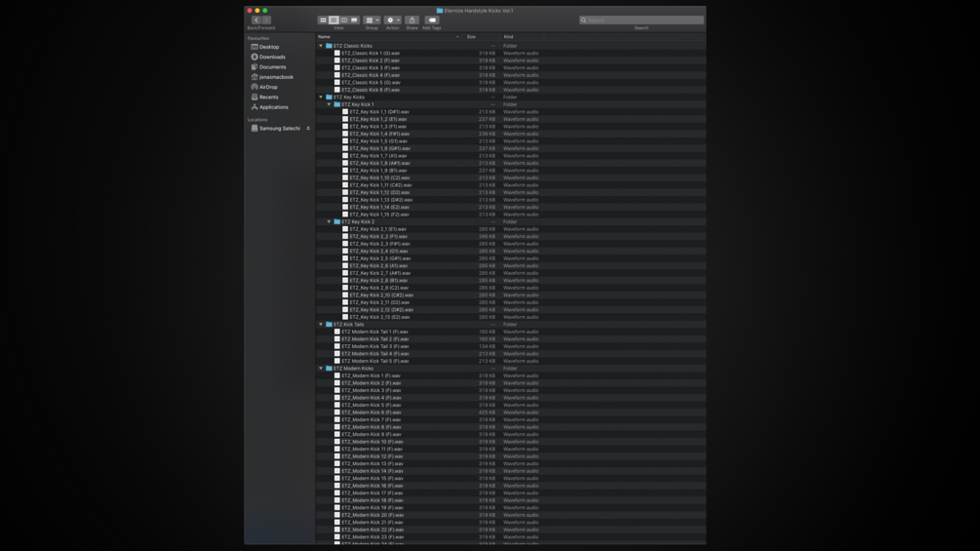980x551 pixels.
Task: Collapse the ETZ Kick Tails folder
Action: coord(321,324)
